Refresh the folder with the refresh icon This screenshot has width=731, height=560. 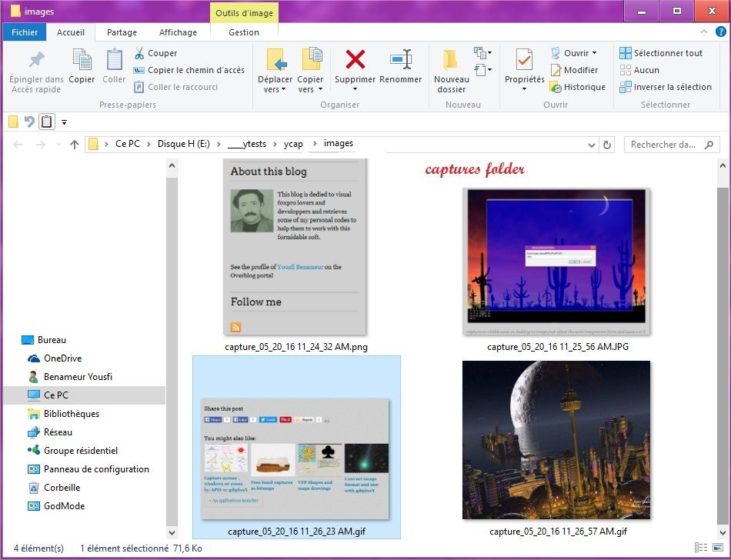pos(608,144)
